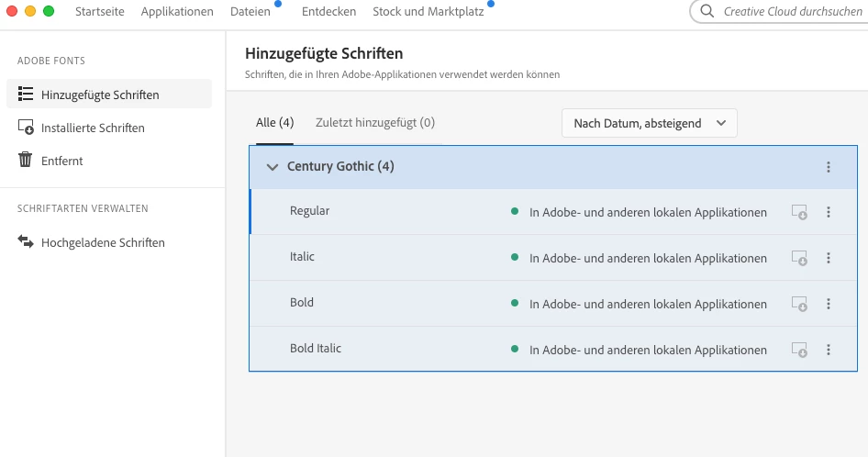This screenshot has height=457, width=868.
Task: Click install icon for Bold Italic font
Action: [x=799, y=350]
